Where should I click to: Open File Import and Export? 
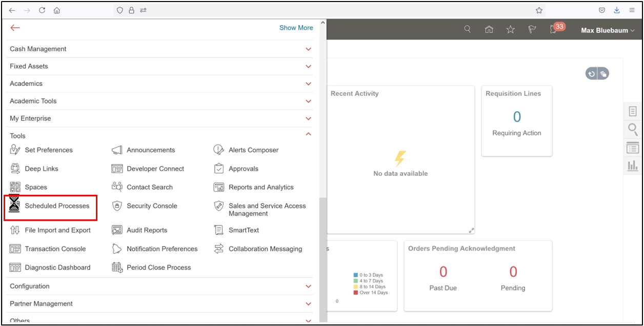[57, 230]
